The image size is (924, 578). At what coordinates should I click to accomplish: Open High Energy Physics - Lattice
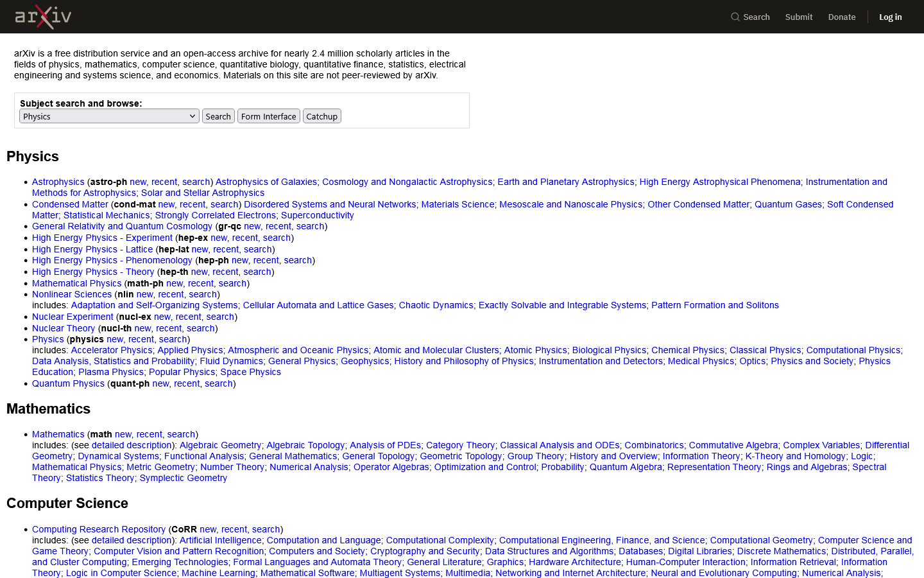(x=92, y=249)
